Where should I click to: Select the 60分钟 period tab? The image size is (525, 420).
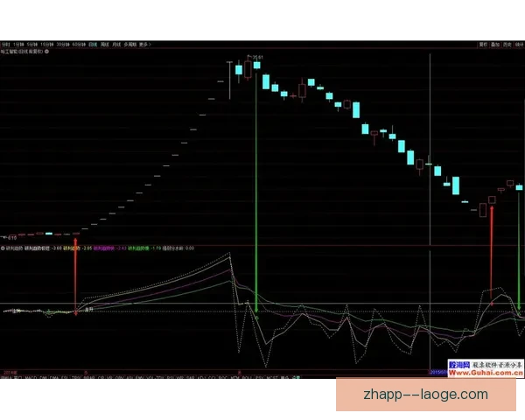tap(79, 45)
